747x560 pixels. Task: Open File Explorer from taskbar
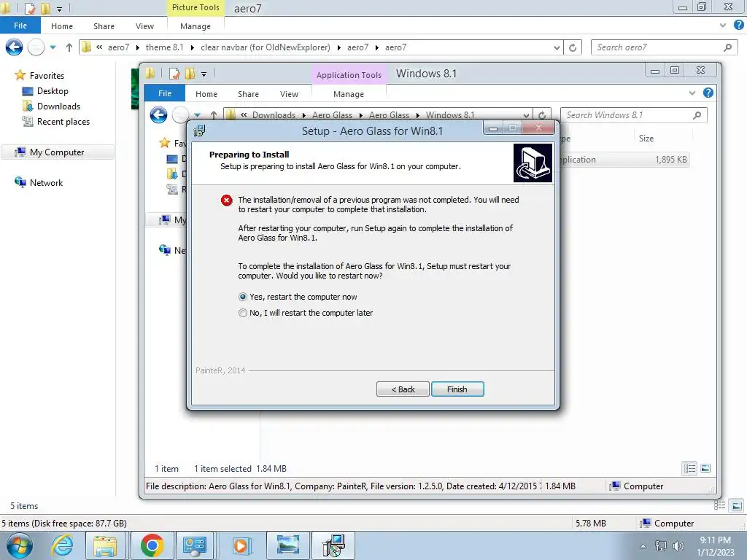(105, 545)
